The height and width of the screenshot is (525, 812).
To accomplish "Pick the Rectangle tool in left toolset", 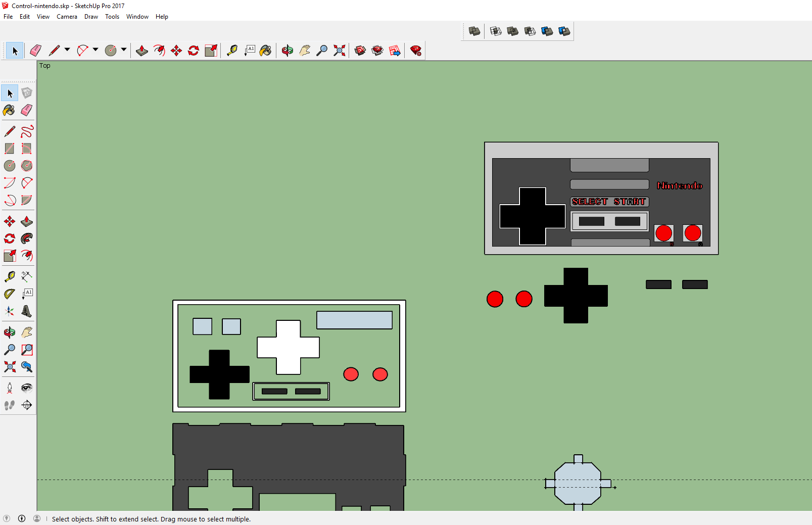I will pyautogui.click(x=10, y=149).
